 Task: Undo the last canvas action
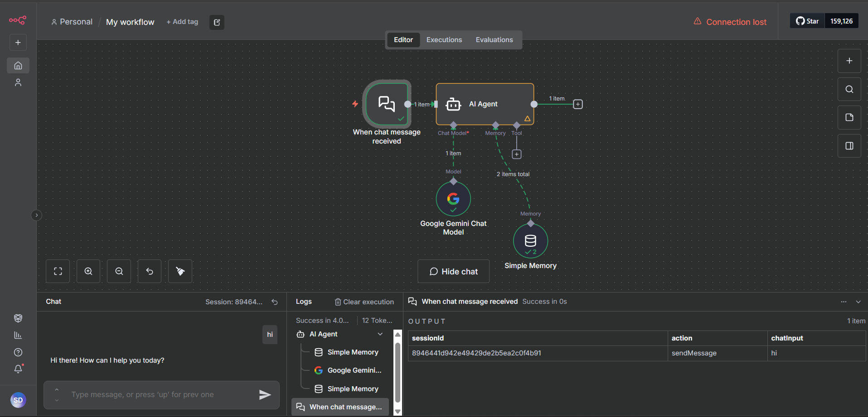[149, 271]
